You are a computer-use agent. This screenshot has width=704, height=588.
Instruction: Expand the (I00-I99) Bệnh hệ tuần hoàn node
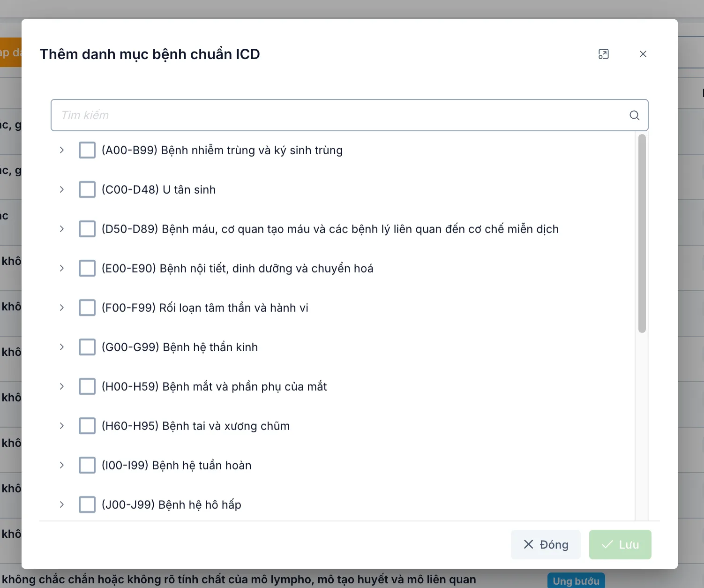click(x=62, y=465)
